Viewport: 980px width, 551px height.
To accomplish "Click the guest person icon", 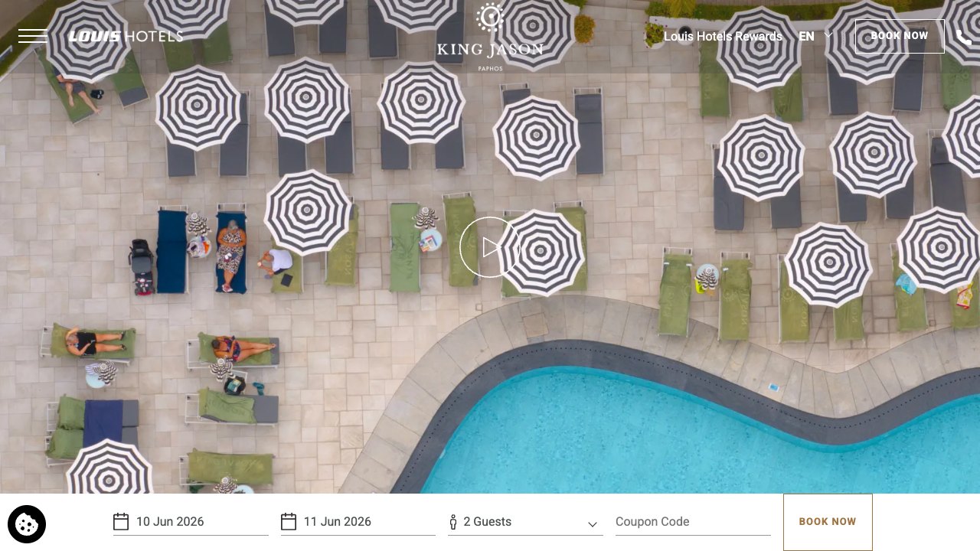I will pos(453,522).
